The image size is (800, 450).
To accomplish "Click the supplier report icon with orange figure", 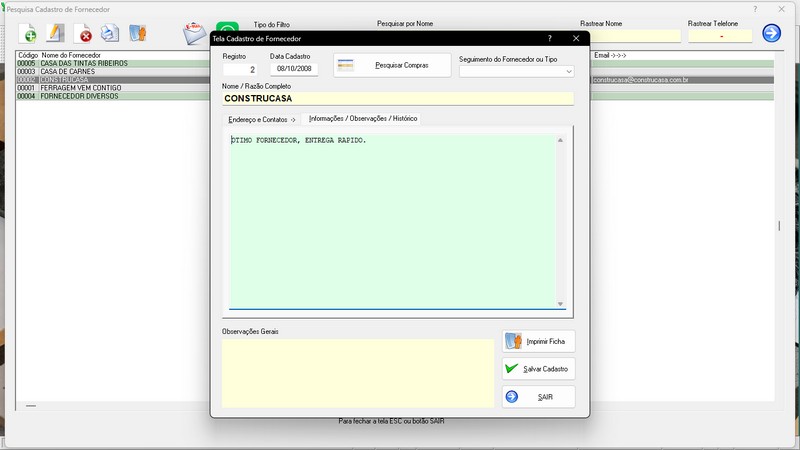I will [x=138, y=34].
